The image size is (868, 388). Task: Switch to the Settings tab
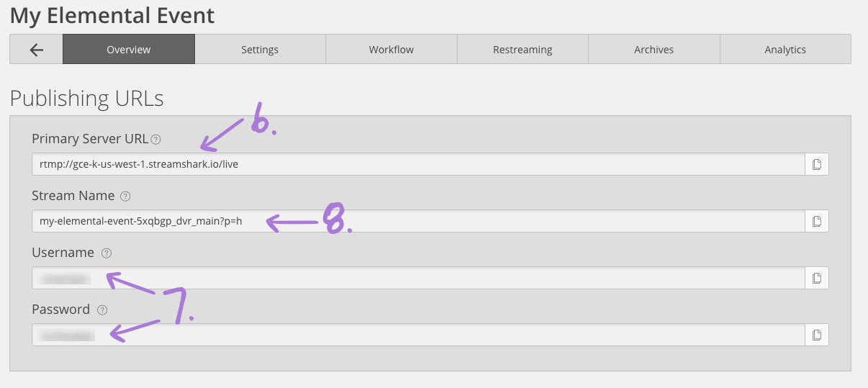click(x=260, y=50)
